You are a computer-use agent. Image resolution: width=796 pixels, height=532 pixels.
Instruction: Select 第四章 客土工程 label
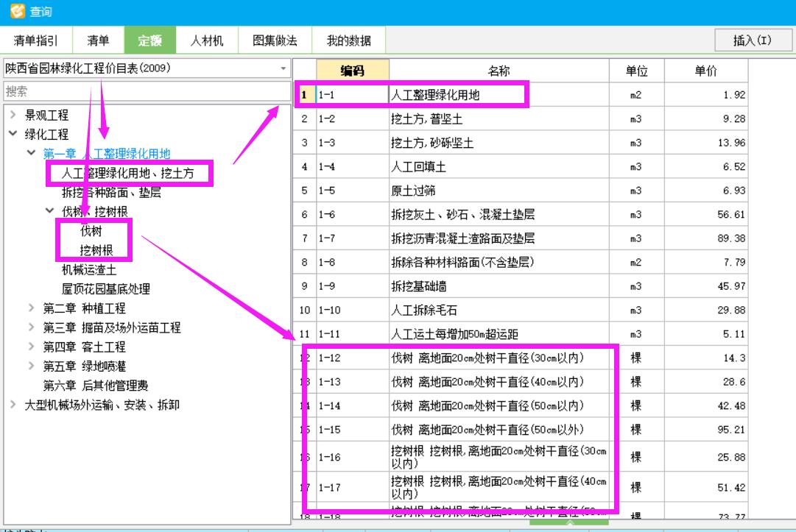click(84, 347)
